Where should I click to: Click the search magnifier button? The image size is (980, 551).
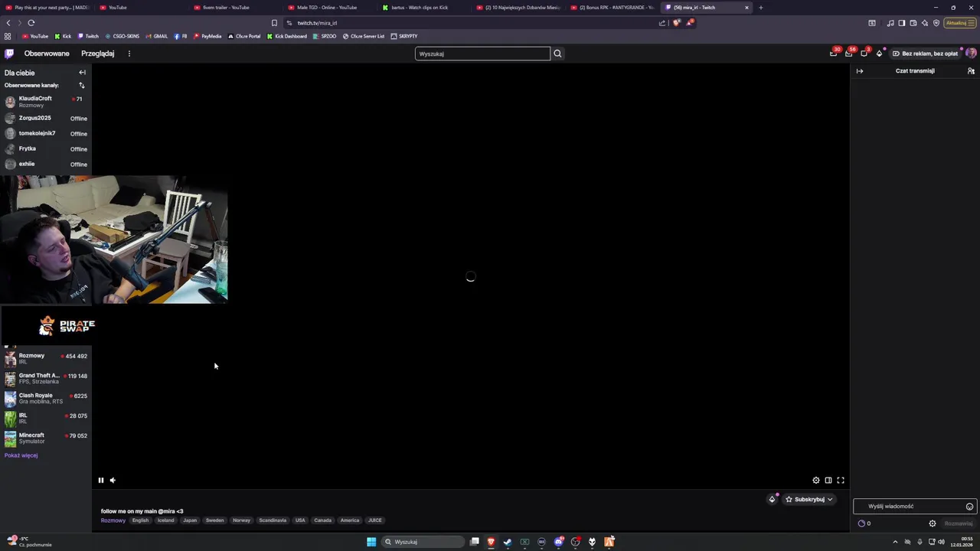click(x=557, y=54)
